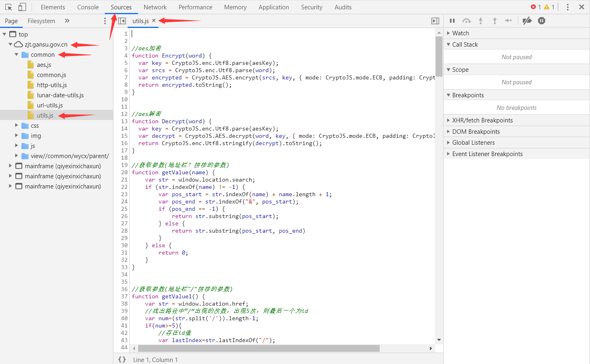Open DevTools customize menu (three dots)
The height and width of the screenshot is (364, 590).
568,7
